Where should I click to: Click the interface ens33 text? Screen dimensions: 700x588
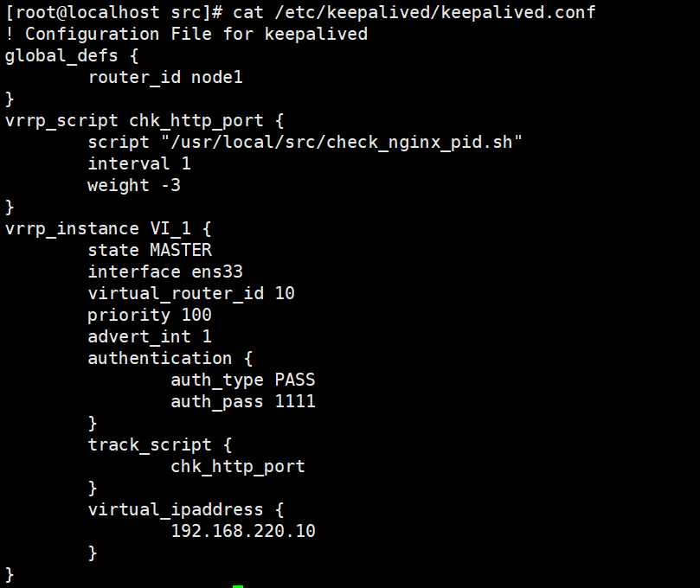click(x=165, y=272)
